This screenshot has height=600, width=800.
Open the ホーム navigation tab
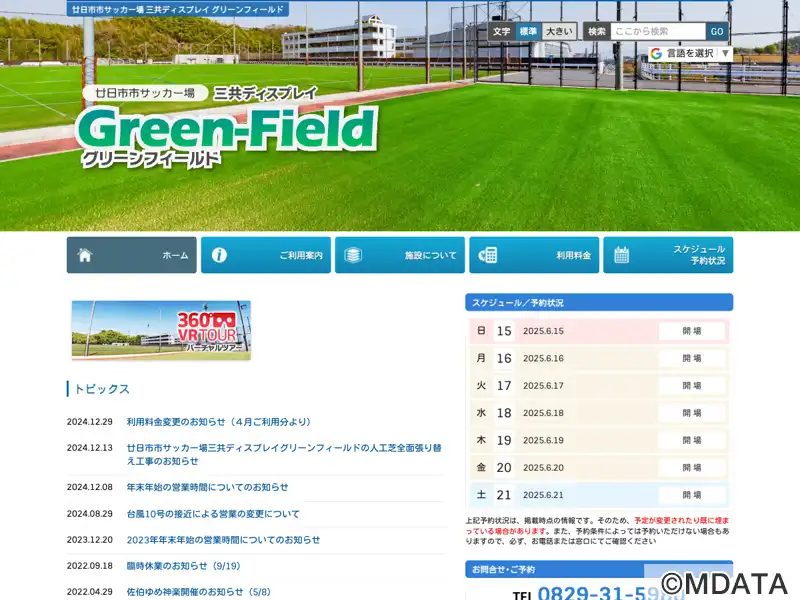click(132, 255)
